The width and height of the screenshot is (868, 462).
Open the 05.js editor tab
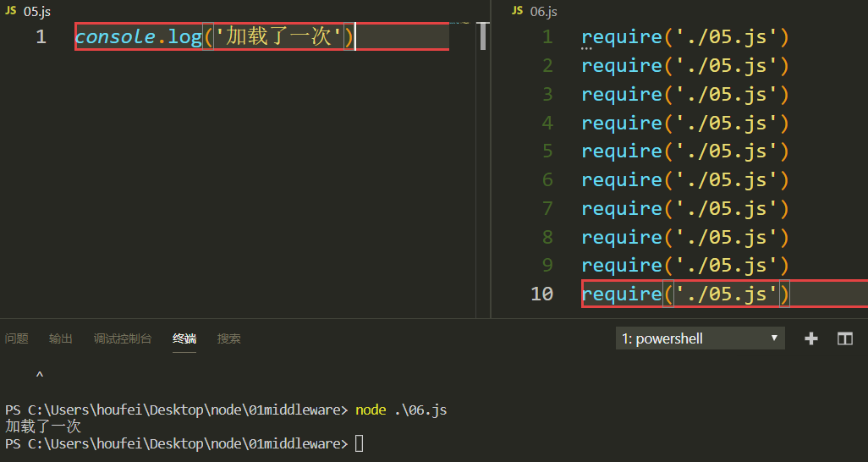[28, 11]
